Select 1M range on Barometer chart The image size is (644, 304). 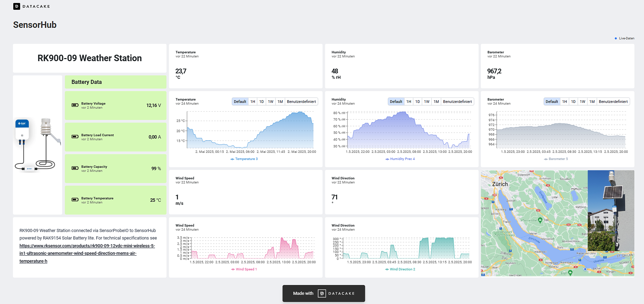pos(592,102)
